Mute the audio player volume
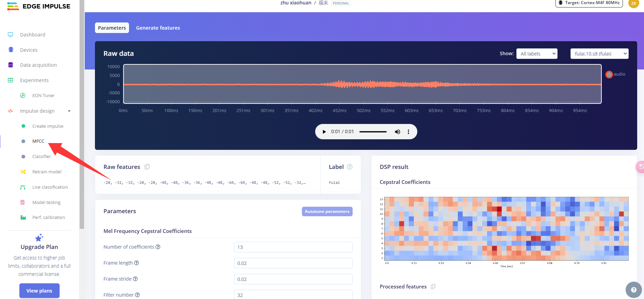644x299 pixels. tap(397, 132)
